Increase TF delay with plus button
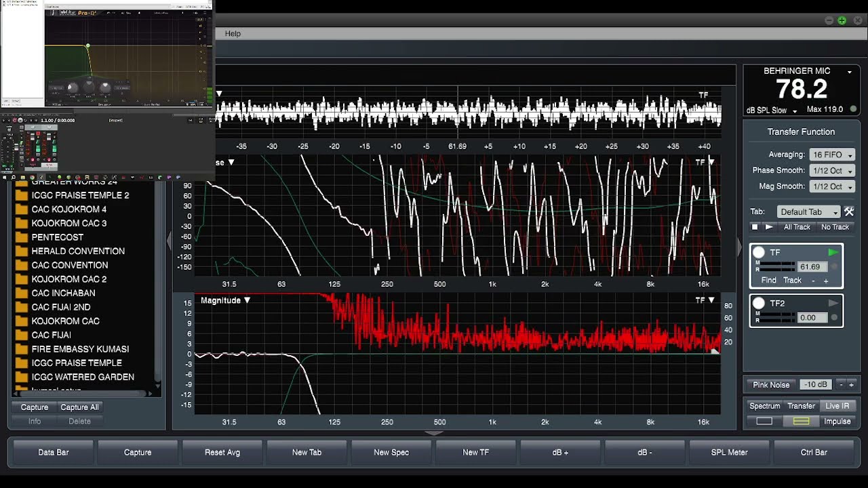 826,281
